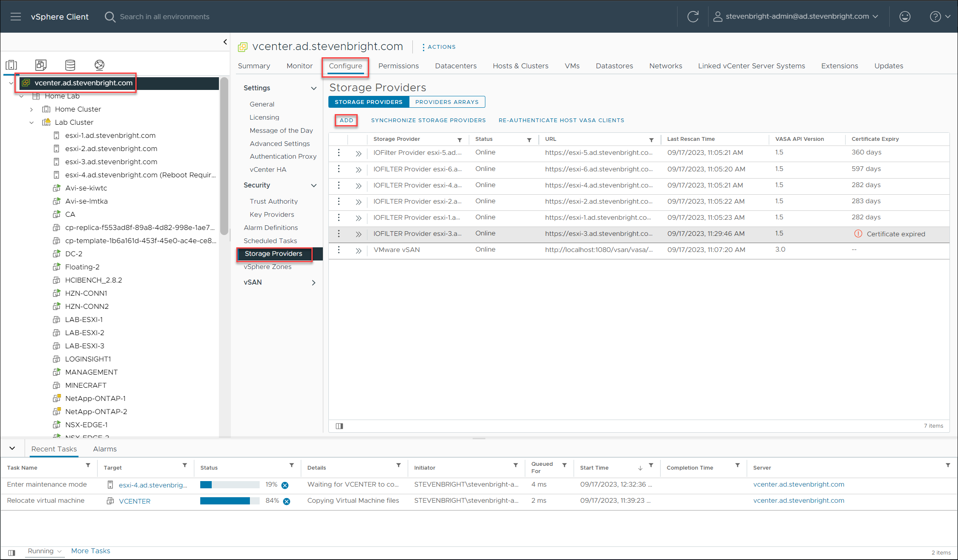958x560 pixels.
Task: Open the feedback smiley icon
Action: 905,17
